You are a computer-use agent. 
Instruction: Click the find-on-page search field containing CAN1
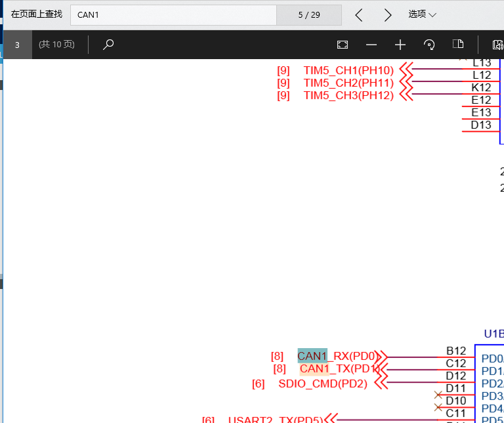[173, 15]
